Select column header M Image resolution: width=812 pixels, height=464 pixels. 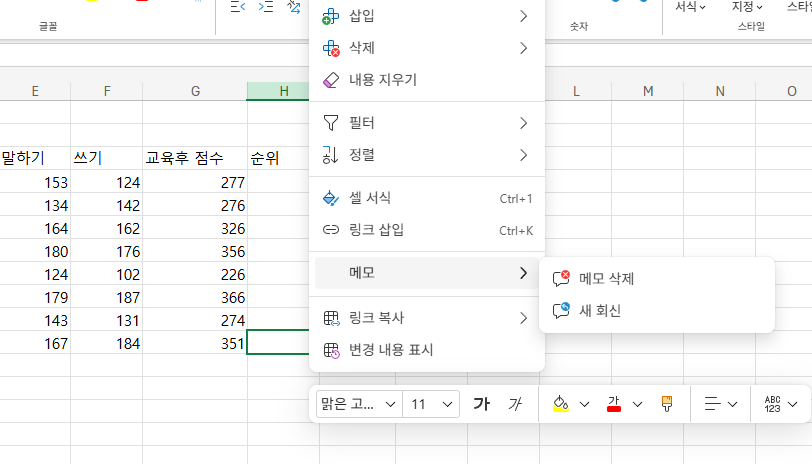click(648, 92)
